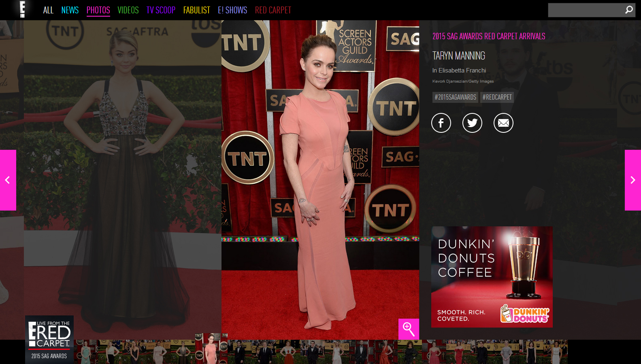Open the NEWS menu item

tap(70, 10)
